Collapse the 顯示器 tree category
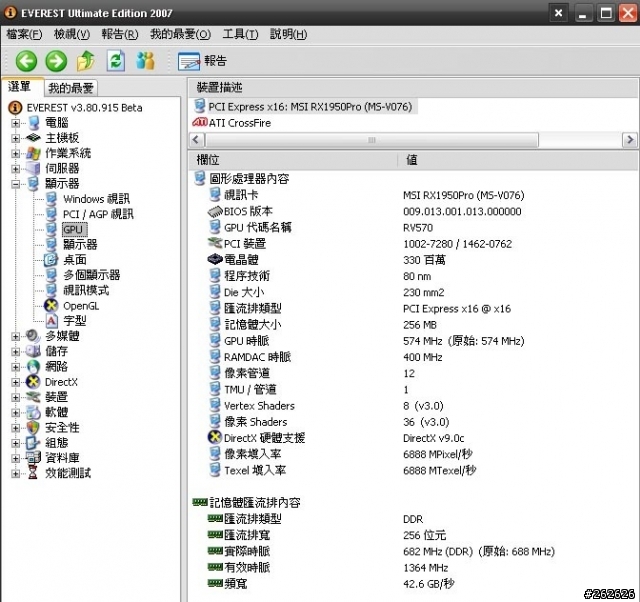The image size is (640, 602). pos(16,183)
